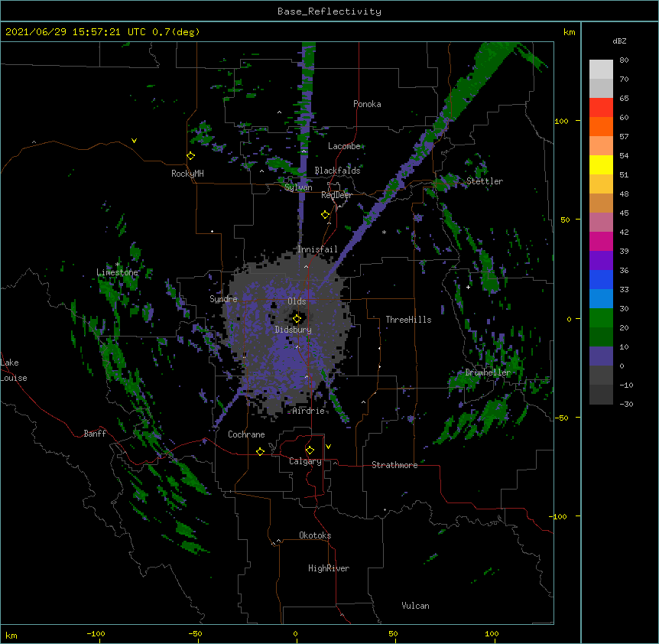Click the yellow marker under Cochrane

click(x=260, y=451)
